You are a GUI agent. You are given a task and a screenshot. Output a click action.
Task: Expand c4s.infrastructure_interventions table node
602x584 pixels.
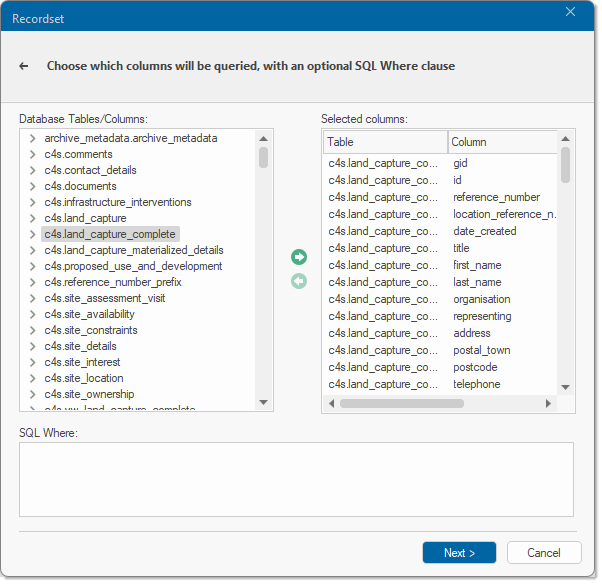click(33, 202)
